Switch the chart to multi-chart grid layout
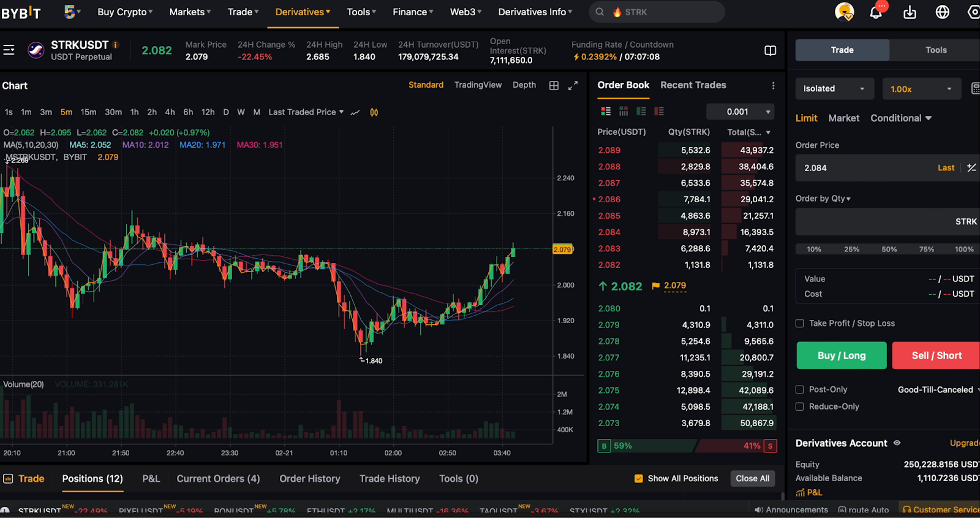Image resolution: width=980 pixels, height=518 pixels. [x=554, y=86]
